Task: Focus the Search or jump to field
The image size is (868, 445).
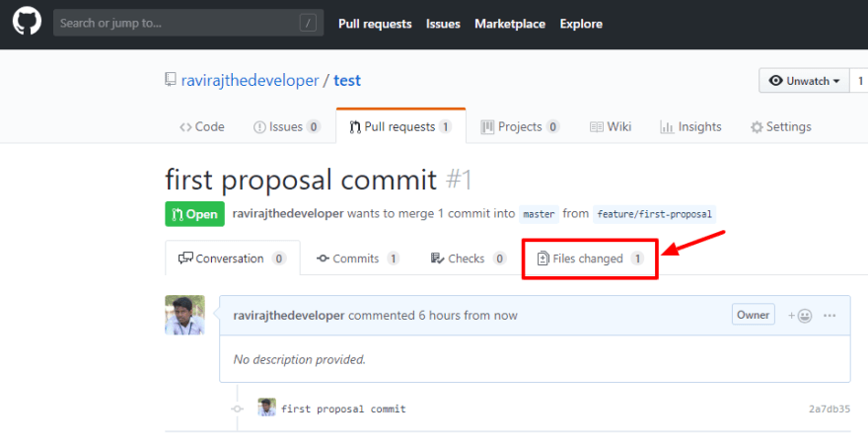Action: click(x=188, y=23)
